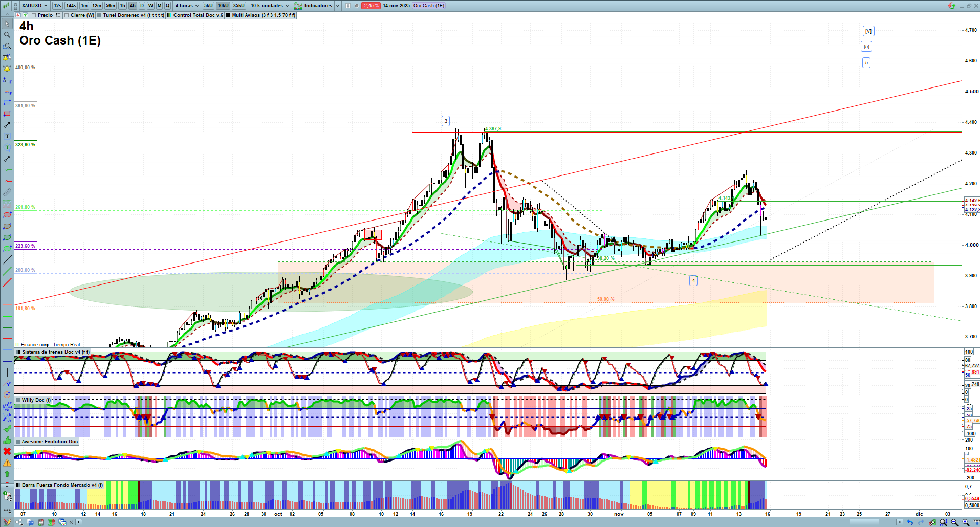Select the magnifying glass zoom tool
This screenshot has height=527, width=980.
click(x=7, y=35)
